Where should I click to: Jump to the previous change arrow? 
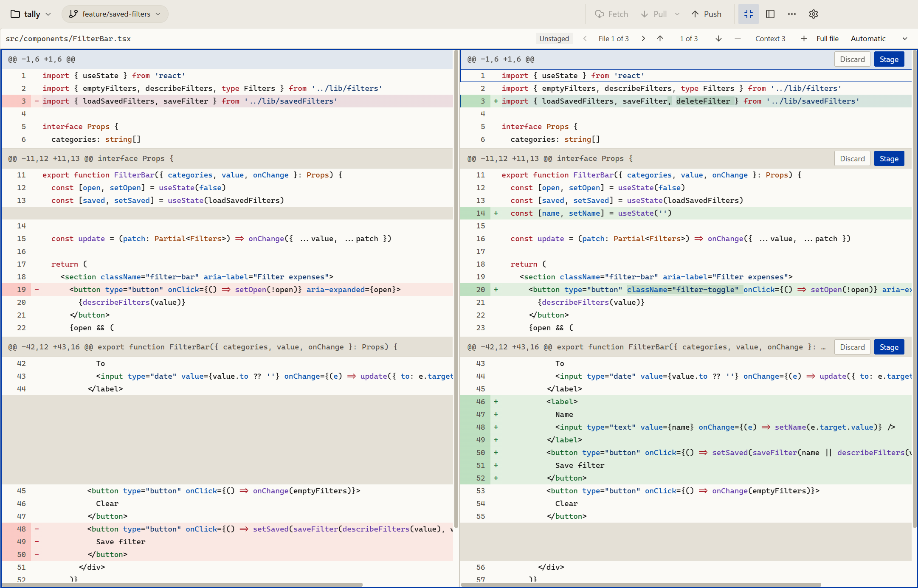point(660,39)
